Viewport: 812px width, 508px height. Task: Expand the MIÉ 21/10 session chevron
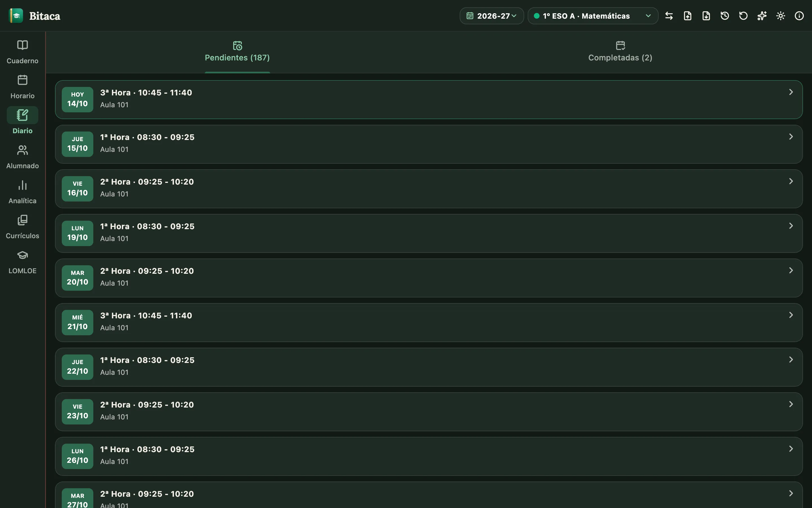click(791, 315)
